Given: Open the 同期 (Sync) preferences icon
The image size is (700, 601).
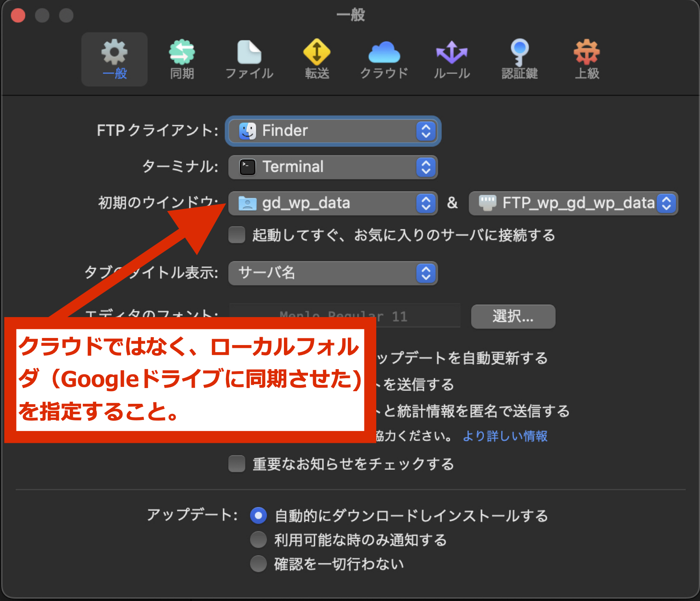Looking at the screenshot, I should [182, 59].
